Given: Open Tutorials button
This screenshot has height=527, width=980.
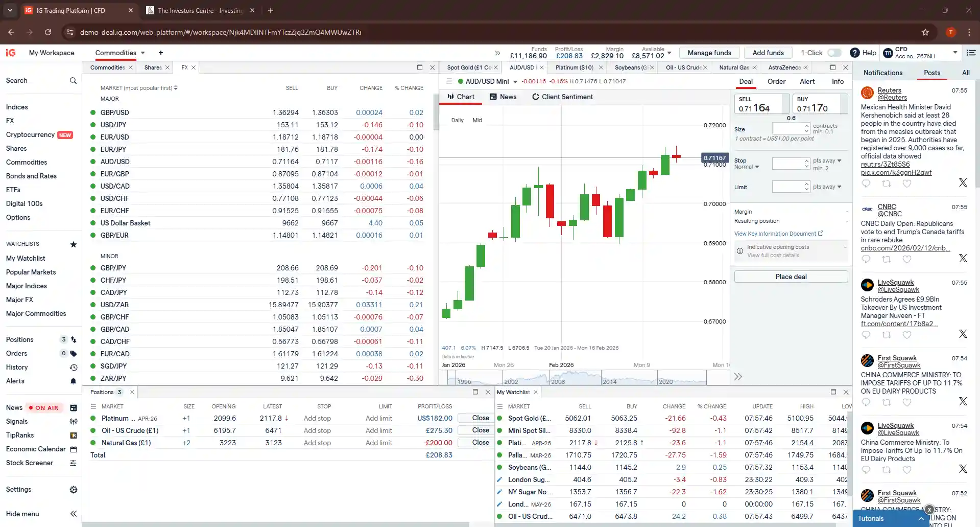Looking at the screenshot, I should tap(891, 518).
